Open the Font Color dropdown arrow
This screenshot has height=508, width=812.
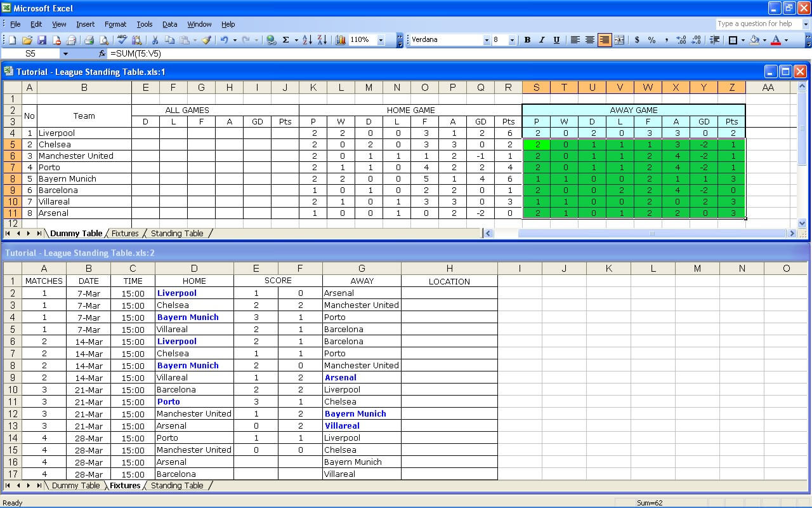786,40
